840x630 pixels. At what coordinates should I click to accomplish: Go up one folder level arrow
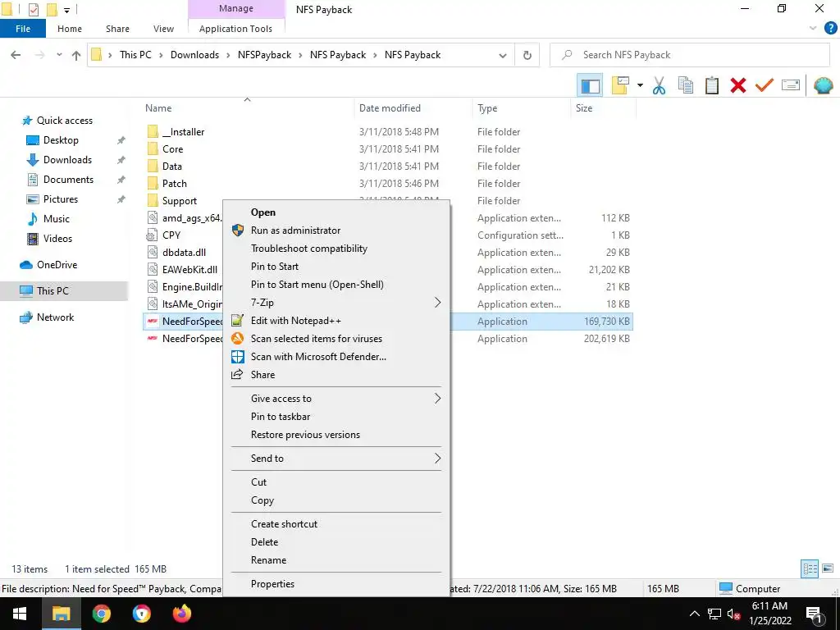coord(76,55)
